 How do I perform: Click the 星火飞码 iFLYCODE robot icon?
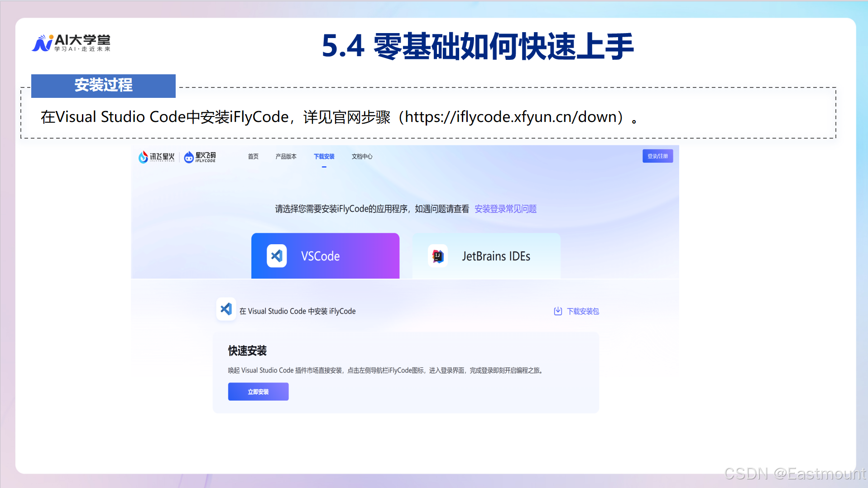189,157
